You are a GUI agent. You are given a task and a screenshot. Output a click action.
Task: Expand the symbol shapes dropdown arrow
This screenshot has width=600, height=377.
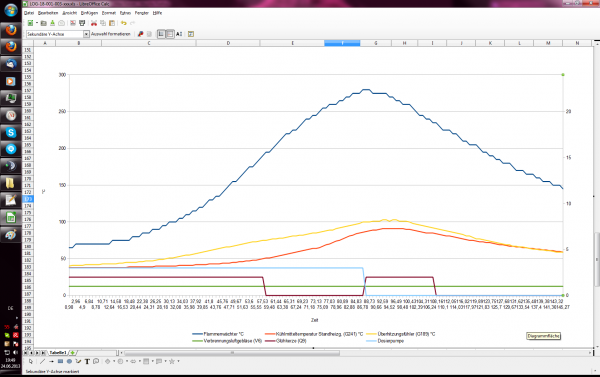point(127,361)
